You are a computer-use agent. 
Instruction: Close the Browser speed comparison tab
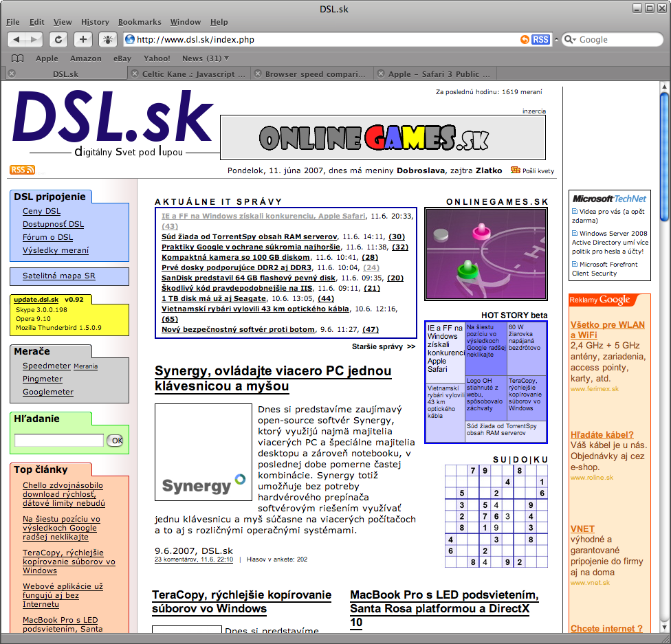[x=258, y=74]
